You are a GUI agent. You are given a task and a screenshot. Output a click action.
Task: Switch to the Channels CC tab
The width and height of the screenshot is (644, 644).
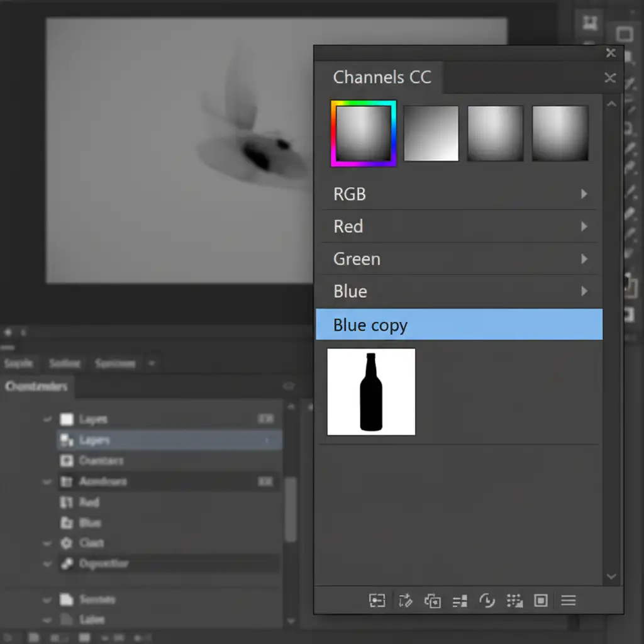coord(382,77)
